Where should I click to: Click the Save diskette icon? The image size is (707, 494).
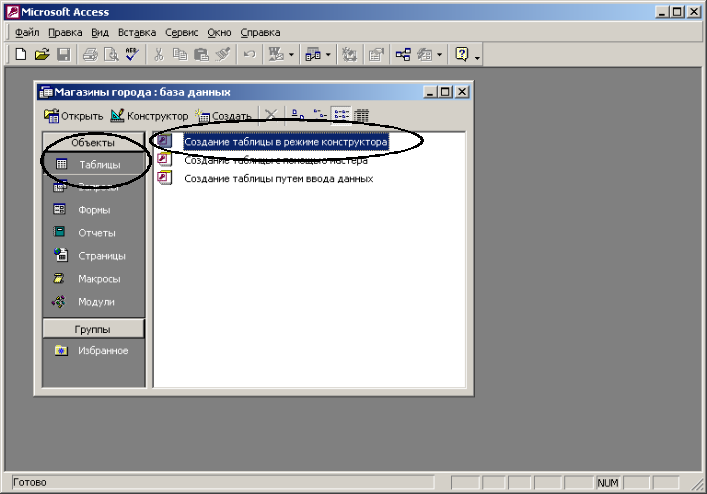64,55
